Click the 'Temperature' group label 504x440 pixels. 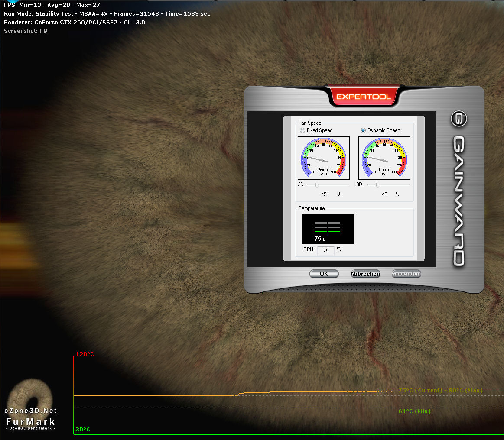[x=312, y=208]
